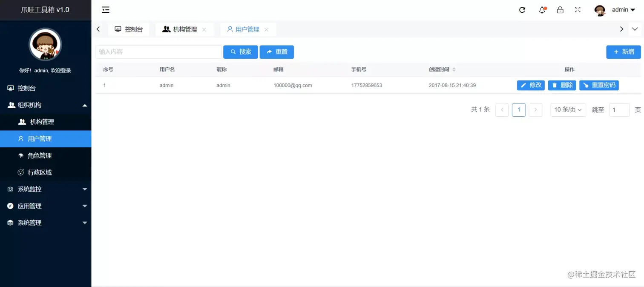
Task: Expand the 系统管理 sidebar group
Action: click(46, 223)
